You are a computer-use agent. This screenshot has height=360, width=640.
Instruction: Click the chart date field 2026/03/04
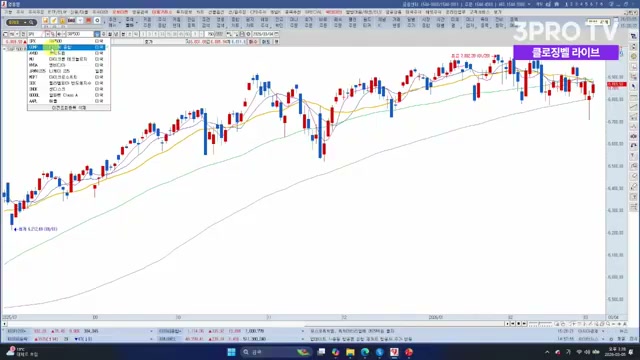[263, 34]
